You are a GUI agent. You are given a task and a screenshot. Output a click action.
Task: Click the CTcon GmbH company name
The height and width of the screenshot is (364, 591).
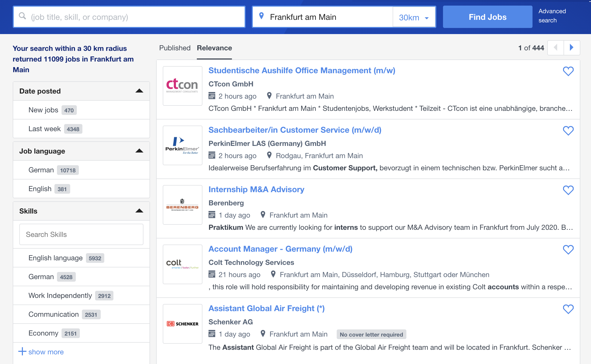(231, 84)
